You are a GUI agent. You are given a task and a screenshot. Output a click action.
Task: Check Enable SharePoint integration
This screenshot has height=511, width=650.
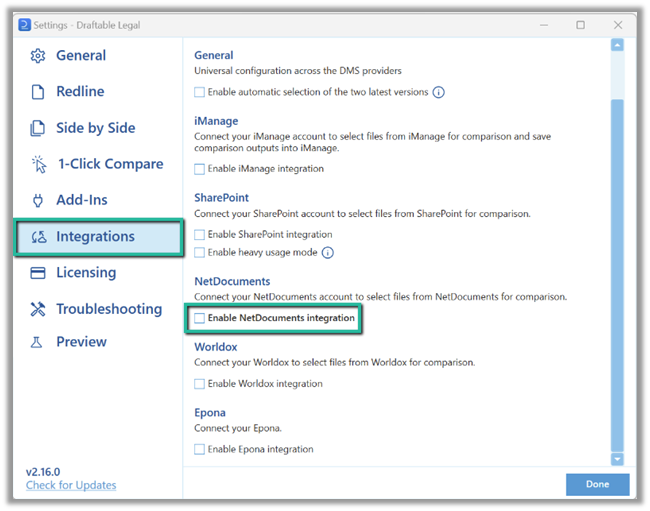(x=199, y=235)
